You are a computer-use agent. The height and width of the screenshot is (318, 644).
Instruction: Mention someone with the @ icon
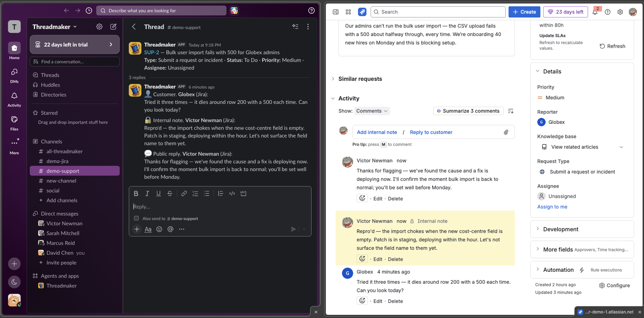coord(170,229)
